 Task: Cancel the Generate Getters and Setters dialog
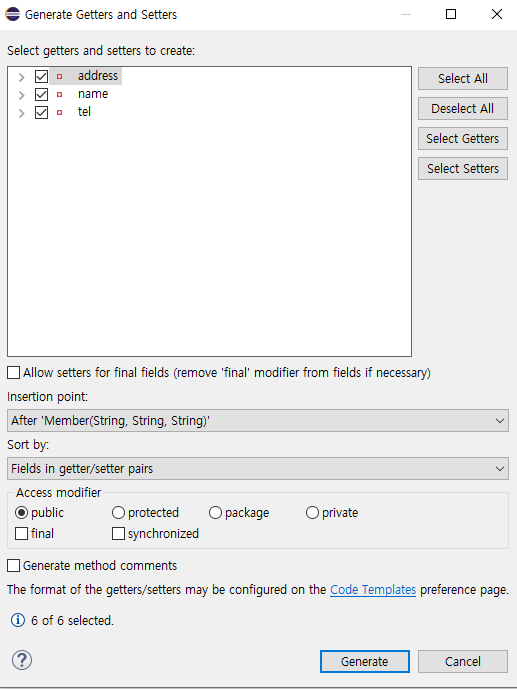tap(463, 661)
